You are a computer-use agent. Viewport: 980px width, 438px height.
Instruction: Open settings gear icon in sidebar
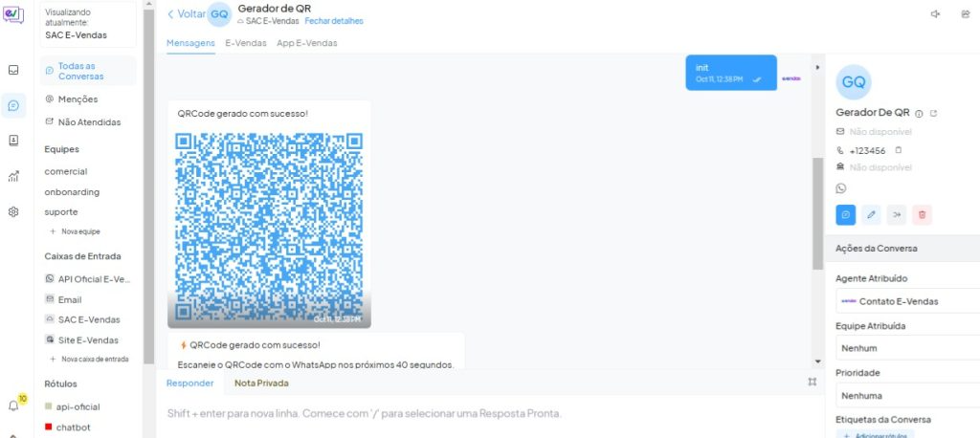tap(13, 211)
